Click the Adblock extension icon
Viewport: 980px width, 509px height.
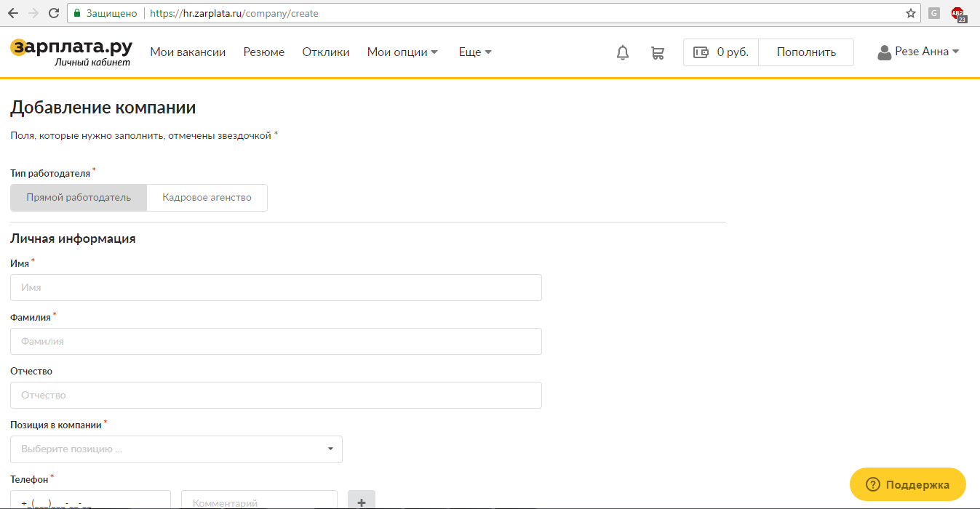[958, 13]
